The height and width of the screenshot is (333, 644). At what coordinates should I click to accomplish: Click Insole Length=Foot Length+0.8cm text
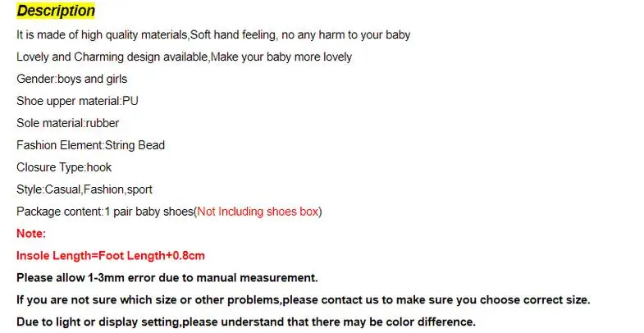(x=111, y=256)
